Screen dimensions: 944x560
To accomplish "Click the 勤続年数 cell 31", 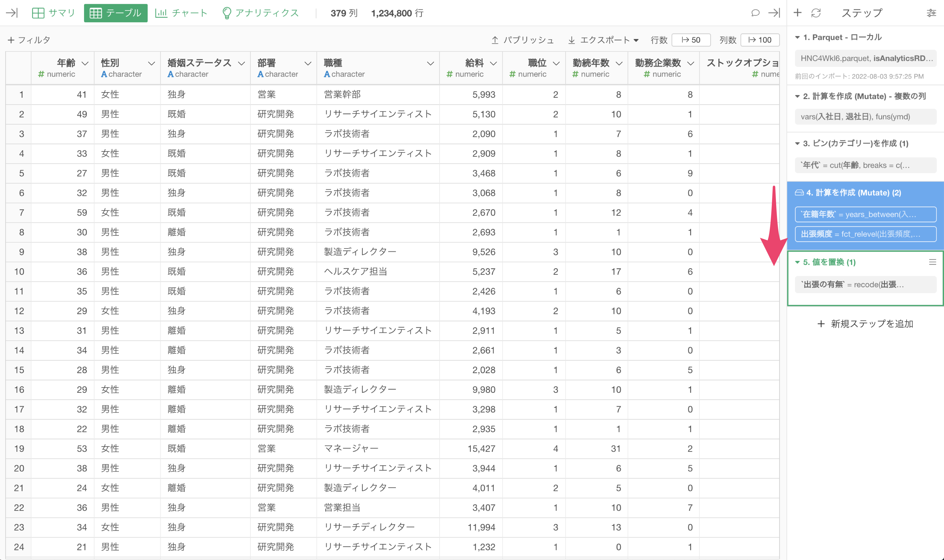I will [597, 449].
